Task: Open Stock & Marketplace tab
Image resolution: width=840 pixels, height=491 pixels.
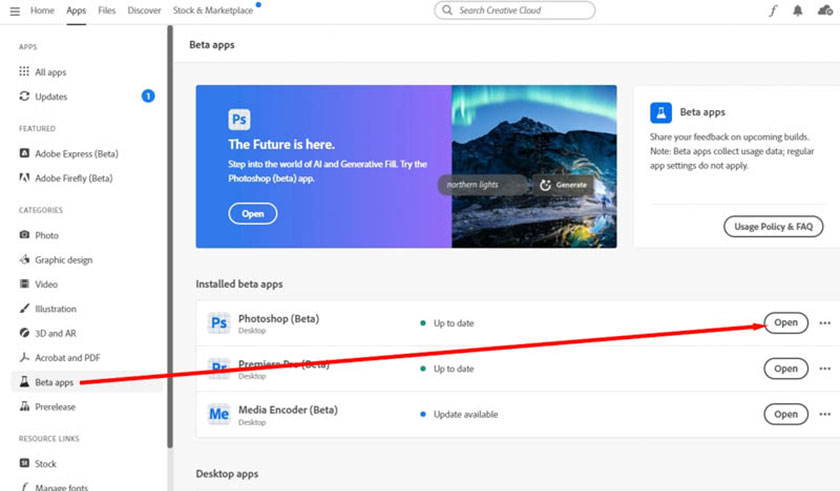Action: [213, 10]
